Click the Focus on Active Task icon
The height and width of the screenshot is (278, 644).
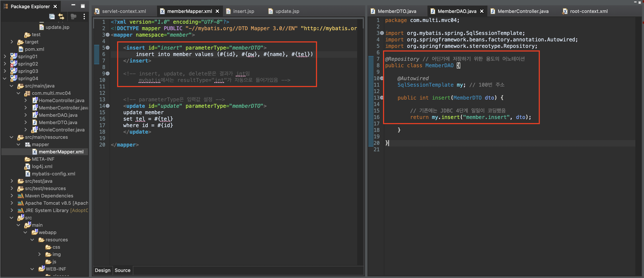point(74,17)
